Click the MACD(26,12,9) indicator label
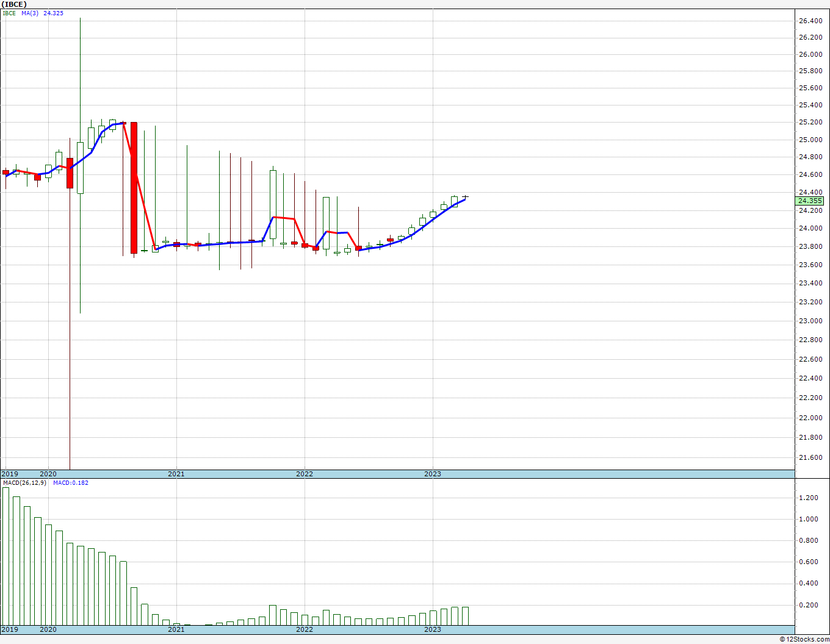This screenshot has height=644, width=830. [x=24, y=483]
